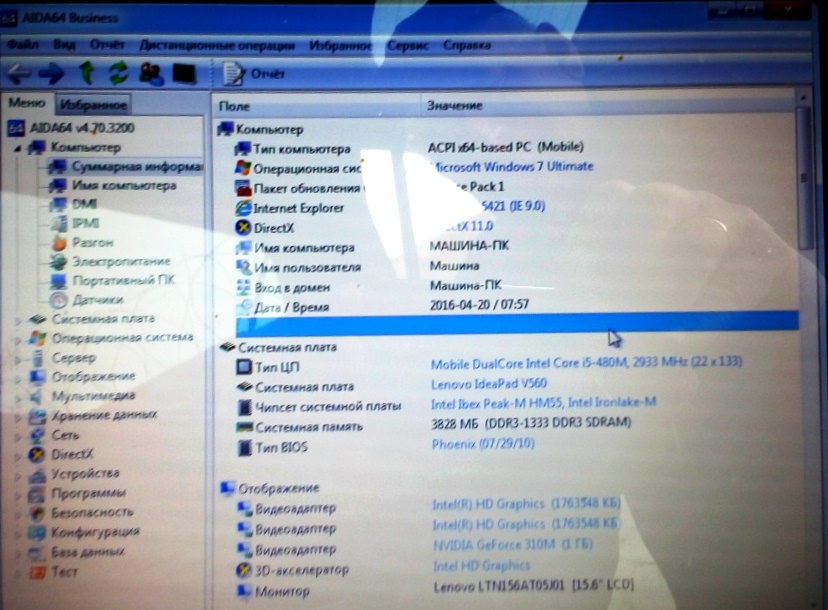Click the DirectX row icon in list
Image resolution: width=828 pixels, height=610 pixels.
[243, 228]
